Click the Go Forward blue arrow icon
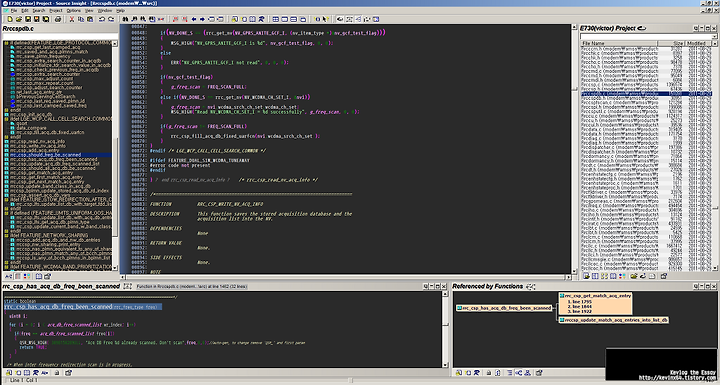The width and height of the screenshot is (720, 385). 202,19
